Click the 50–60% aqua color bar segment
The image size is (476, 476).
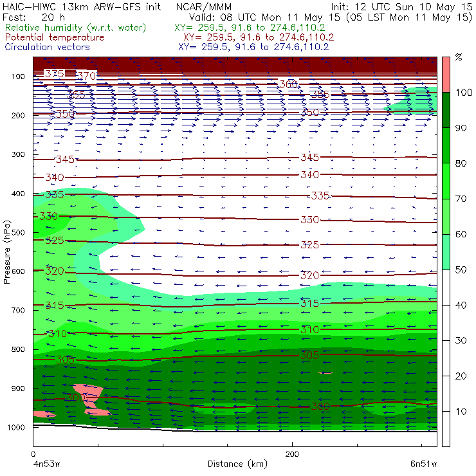point(446,252)
